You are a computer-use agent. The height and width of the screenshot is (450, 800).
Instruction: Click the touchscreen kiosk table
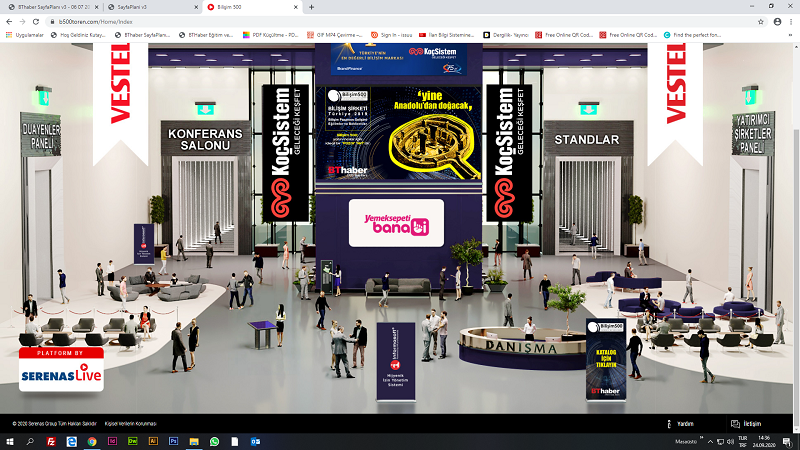pos(262,334)
